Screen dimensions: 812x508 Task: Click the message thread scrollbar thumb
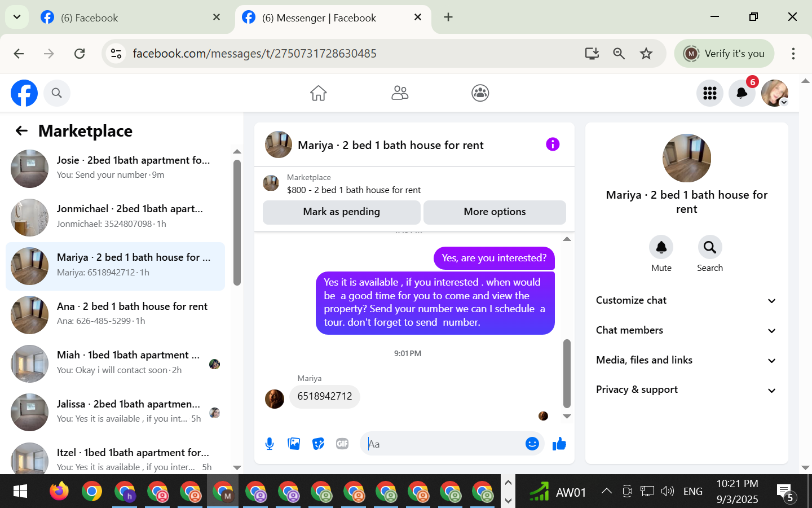(567, 373)
